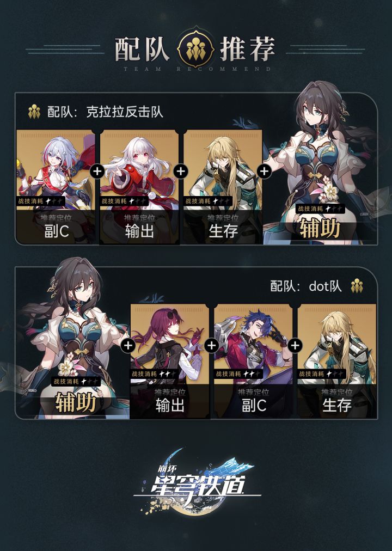This screenshot has width=392, height=551.
Task: Click the plus icon next to the bottom 辅助 character
Action: 128,345
